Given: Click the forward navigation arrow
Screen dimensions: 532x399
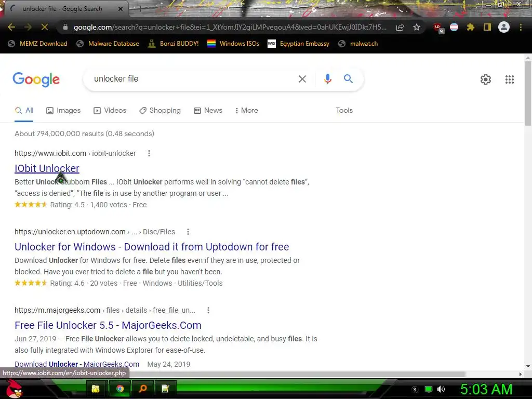Looking at the screenshot, I should (x=28, y=27).
